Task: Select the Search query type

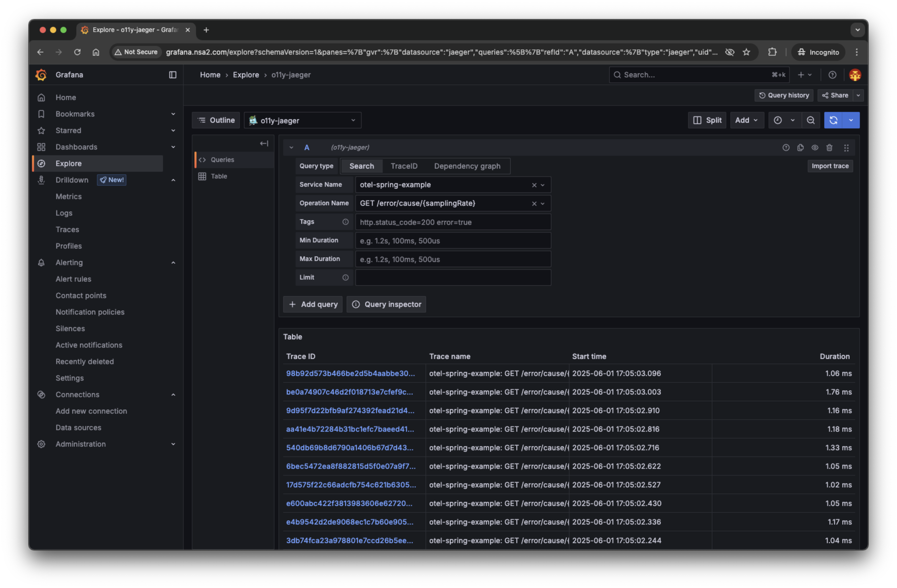Action: [x=361, y=166]
